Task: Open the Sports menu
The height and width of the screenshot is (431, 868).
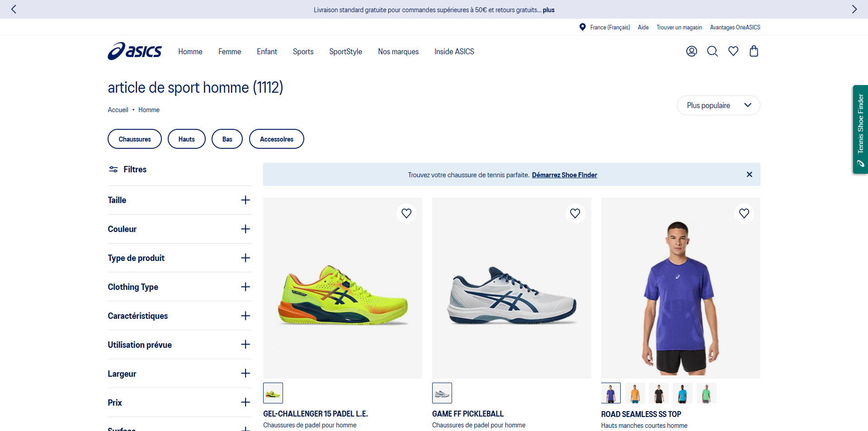Action: (303, 52)
